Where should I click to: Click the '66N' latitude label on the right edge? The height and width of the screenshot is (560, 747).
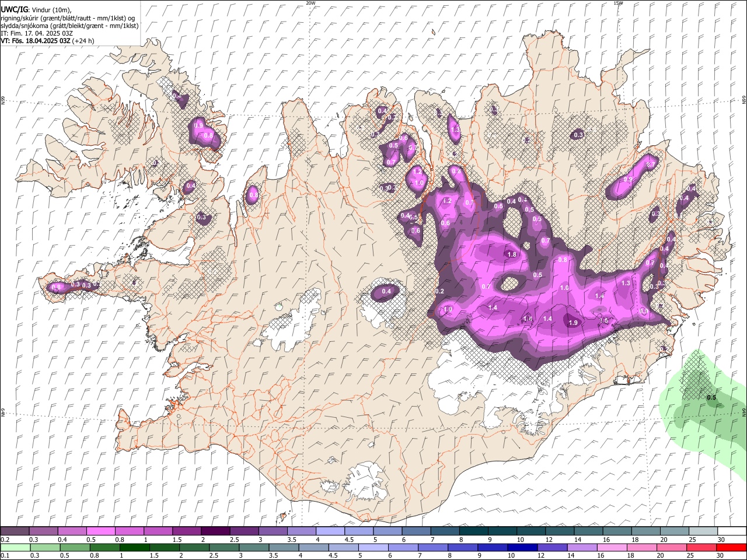[744, 101]
